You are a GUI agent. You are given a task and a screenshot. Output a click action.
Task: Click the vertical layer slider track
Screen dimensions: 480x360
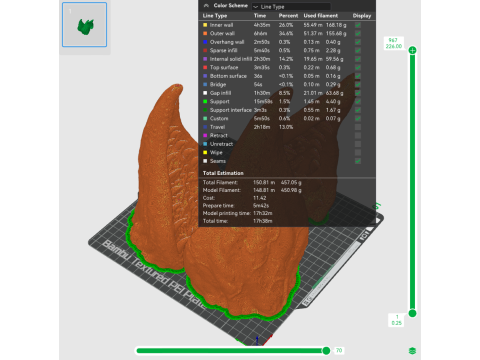tap(412, 182)
